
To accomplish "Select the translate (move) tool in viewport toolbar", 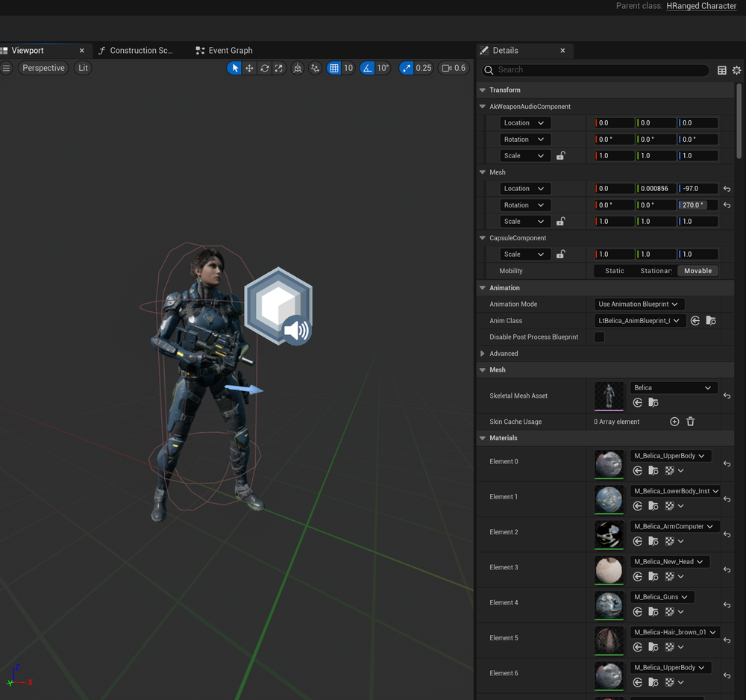I will pyautogui.click(x=249, y=68).
